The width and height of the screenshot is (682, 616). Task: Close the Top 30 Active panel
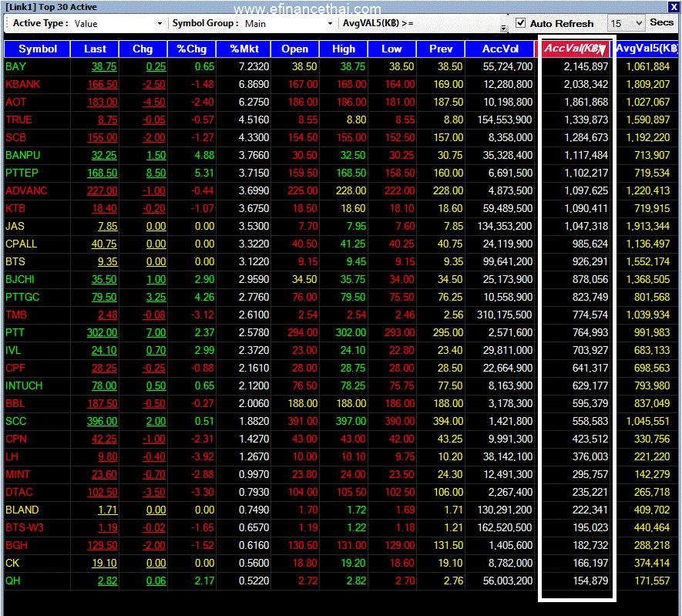[x=673, y=7]
